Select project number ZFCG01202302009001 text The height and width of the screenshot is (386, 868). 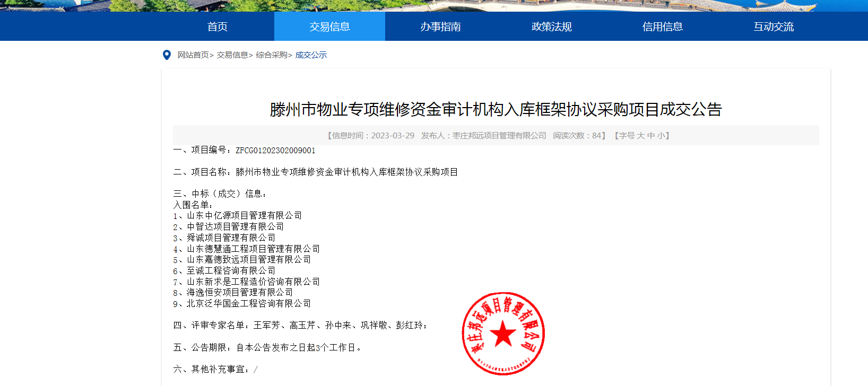[275, 151]
